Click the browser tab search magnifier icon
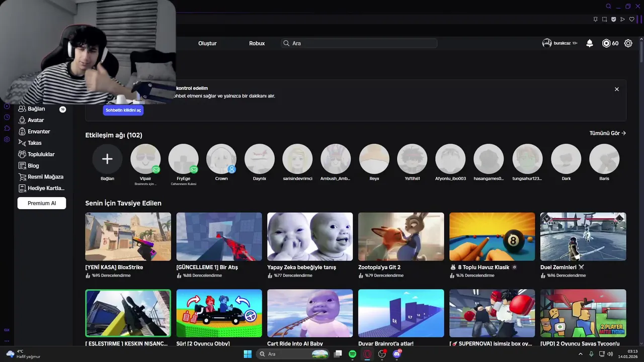This screenshot has width=644, height=362. pos(608,7)
